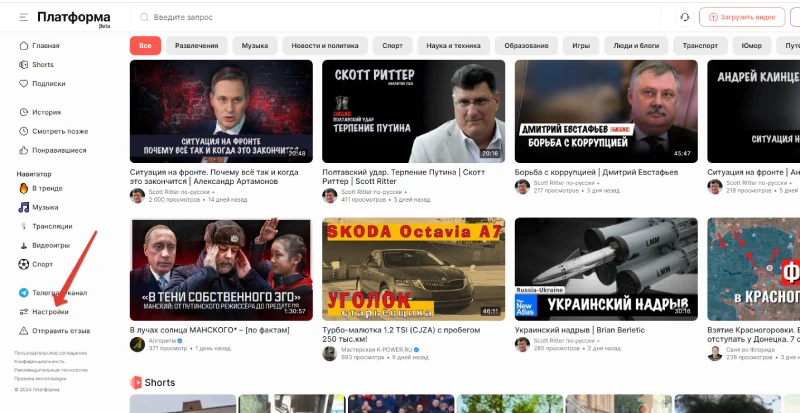Click title Украинский надрыв | Brian Berletic

pos(580,330)
